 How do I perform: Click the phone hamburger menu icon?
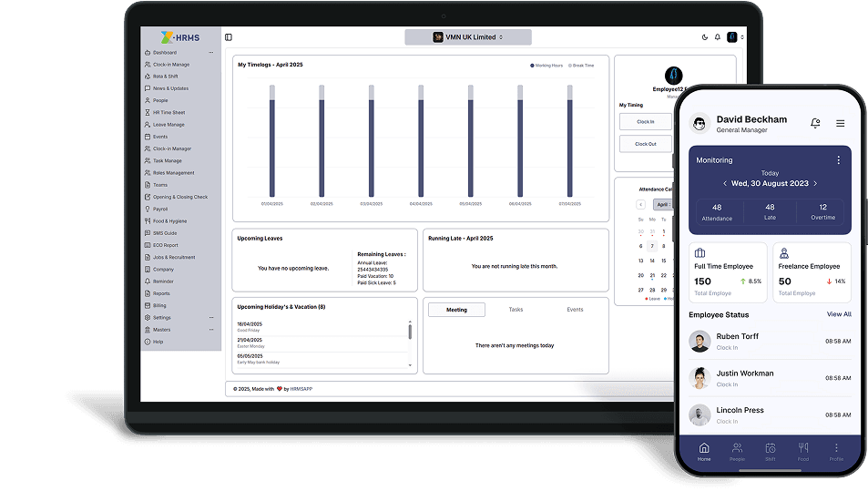[840, 123]
